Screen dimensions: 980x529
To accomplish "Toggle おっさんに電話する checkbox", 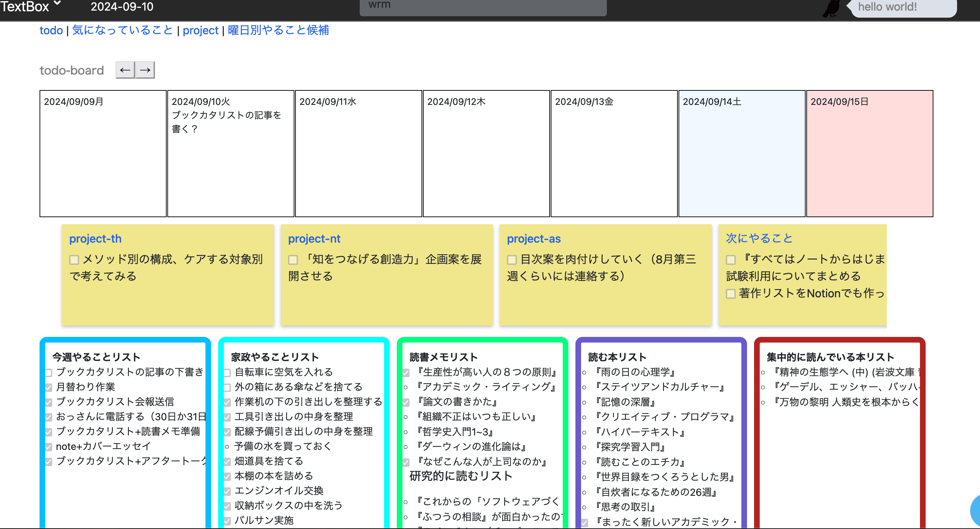I will coord(49,417).
